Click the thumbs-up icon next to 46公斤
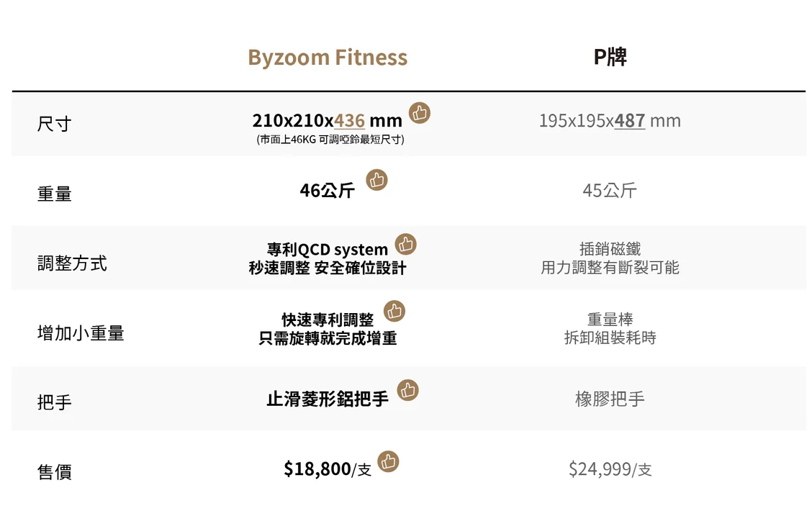The height and width of the screenshot is (529, 812). coord(376,180)
